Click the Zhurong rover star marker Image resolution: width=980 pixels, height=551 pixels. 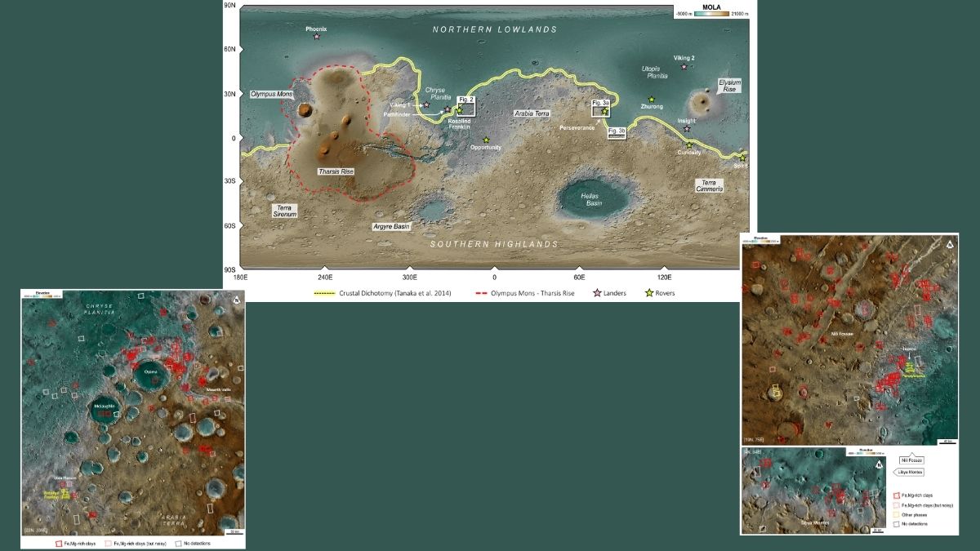pyautogui.click(x=652, y=100)
